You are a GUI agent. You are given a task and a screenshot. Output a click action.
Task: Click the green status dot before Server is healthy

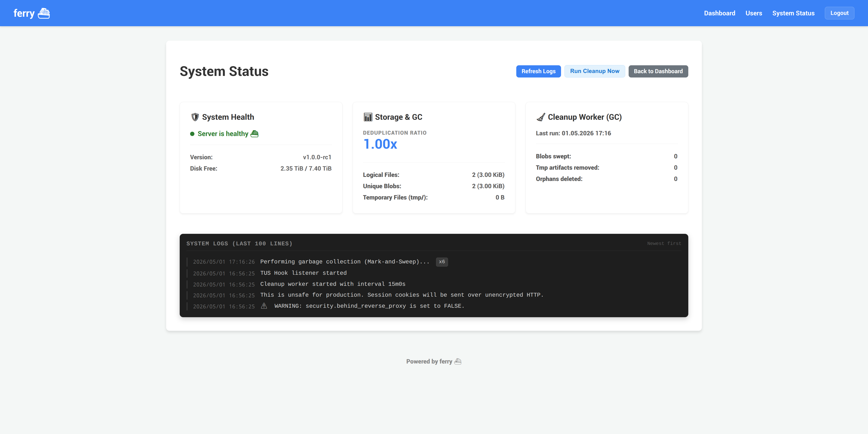192,134
